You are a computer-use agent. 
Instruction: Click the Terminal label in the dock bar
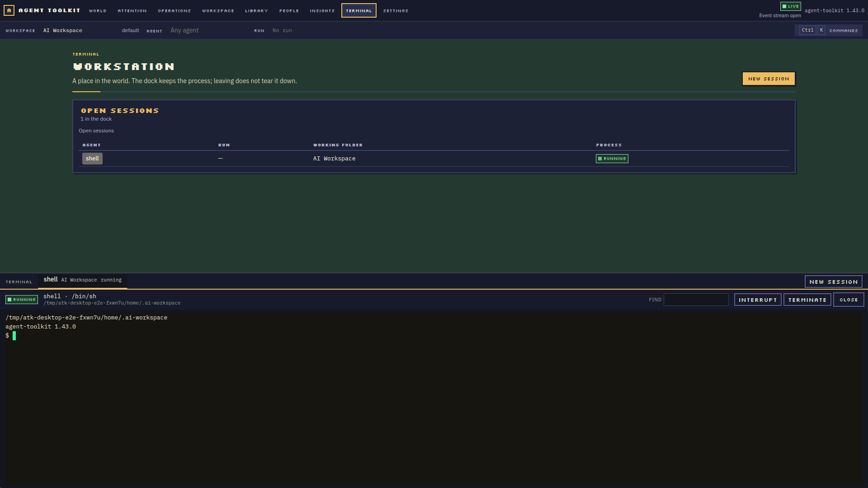[x=19, y=282]
